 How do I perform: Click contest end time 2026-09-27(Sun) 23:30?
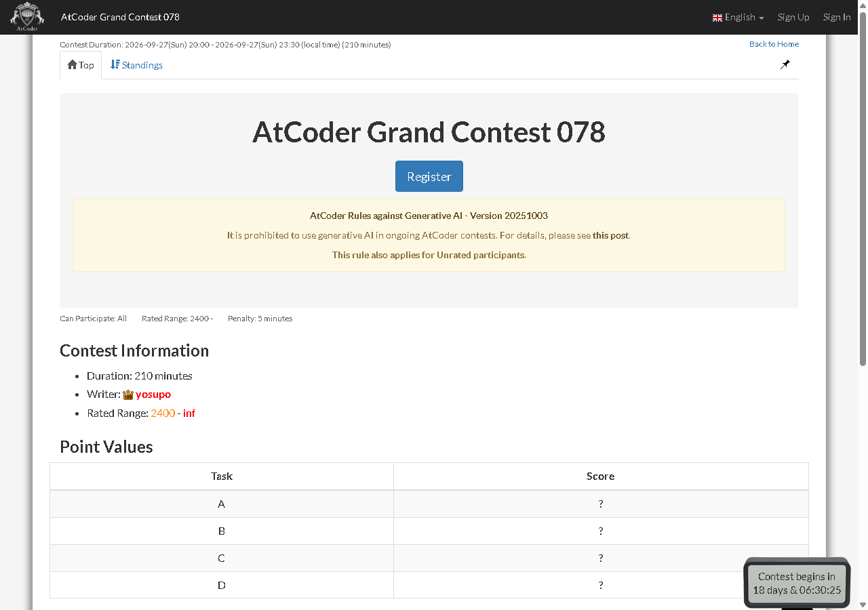(x=258, y=45)
